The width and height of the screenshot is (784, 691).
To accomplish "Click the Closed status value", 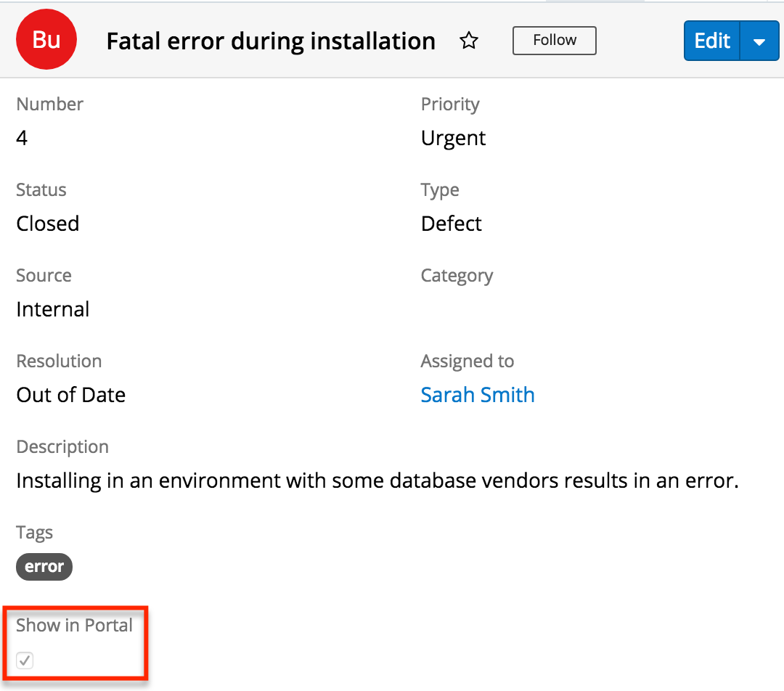I will (48, 224).
